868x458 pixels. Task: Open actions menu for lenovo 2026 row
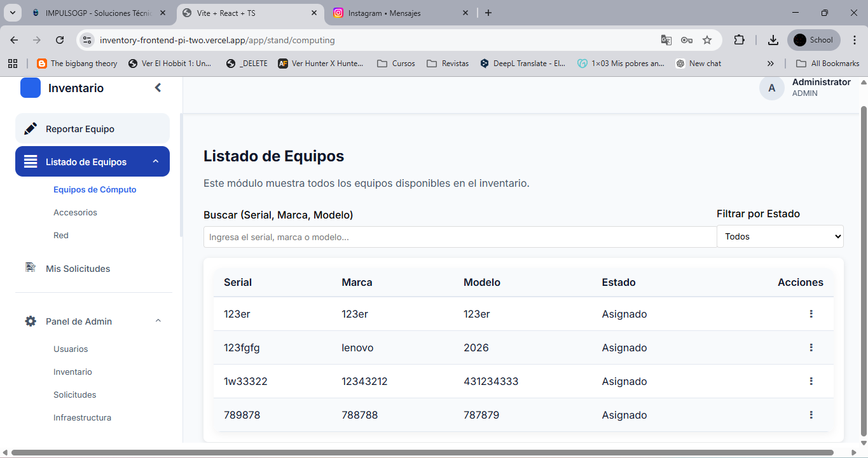[811, 347]
